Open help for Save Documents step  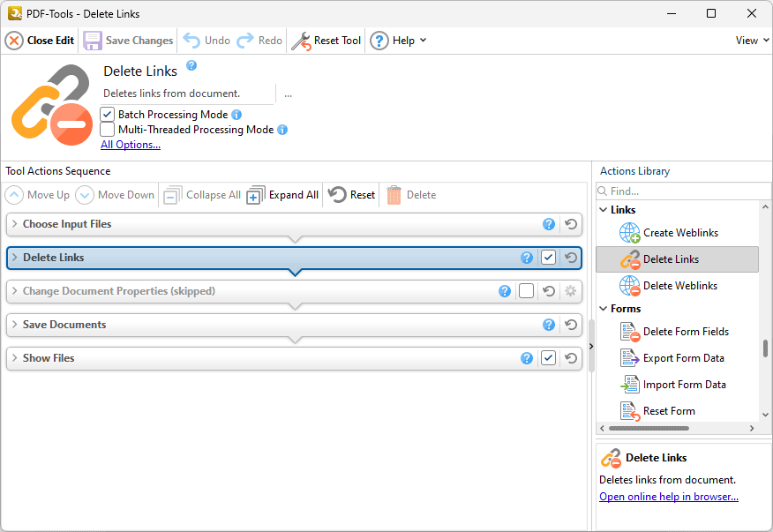549,325
